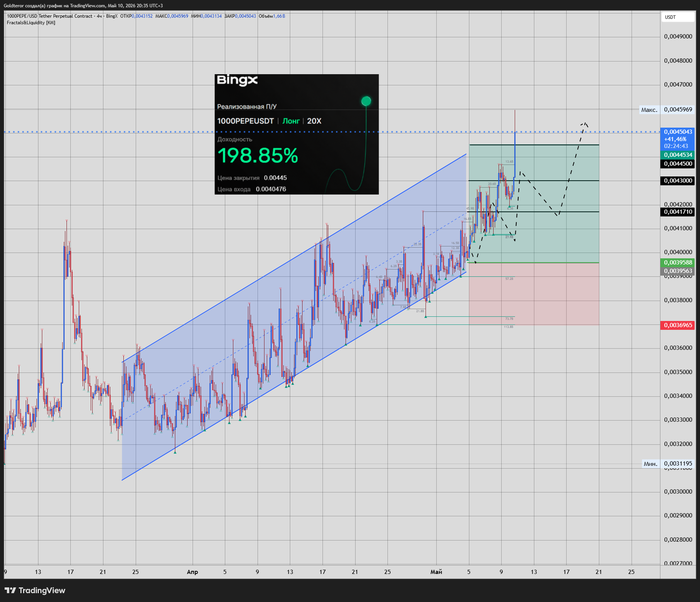Select the green take-profit price tag 0,0044534
Viewport: 700px width, 602px height.
pyautogui.click(x=678, y=155)
